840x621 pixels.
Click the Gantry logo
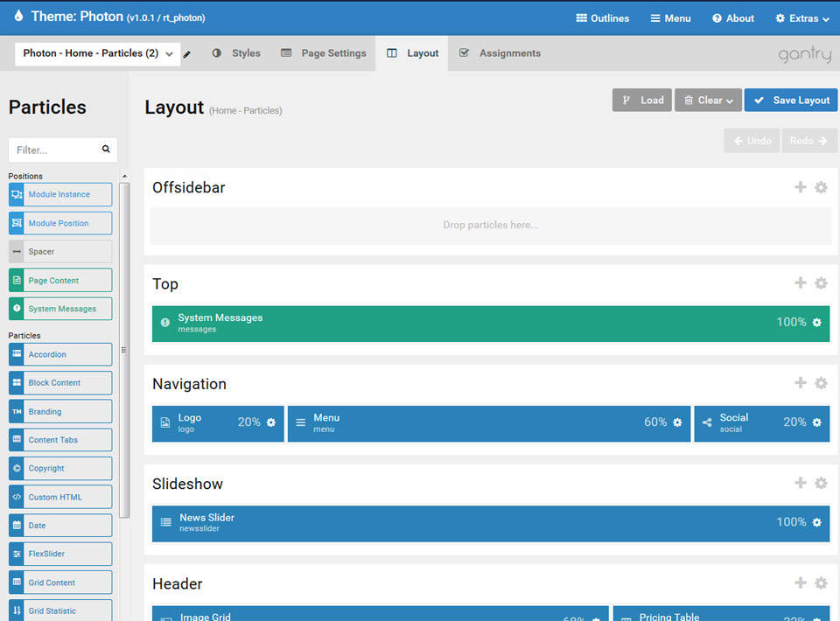coord(805,54)
